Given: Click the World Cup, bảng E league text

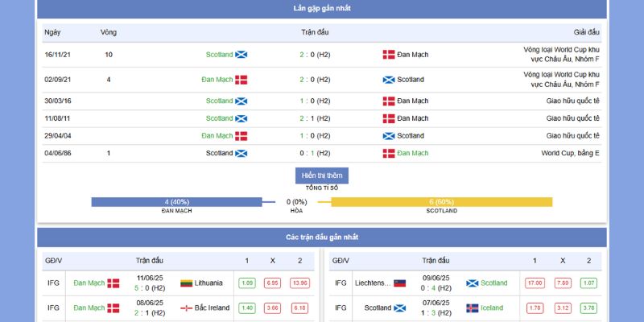Looking at the screenshot, I should pyautogui.click(x=572, y=153).
